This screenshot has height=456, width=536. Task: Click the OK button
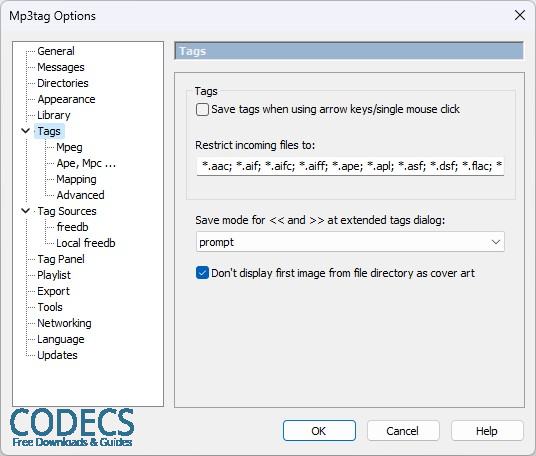[x=319, y=431]
